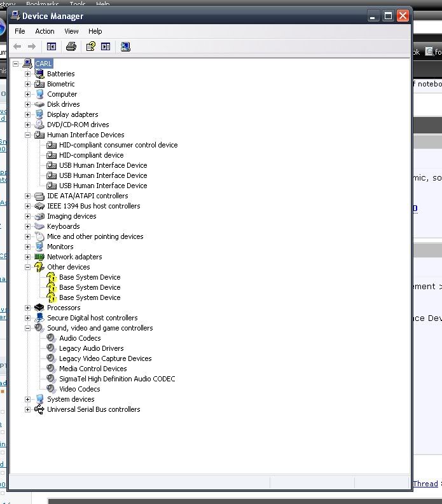Open Tools menu in background browser

(x=78, y=3)
